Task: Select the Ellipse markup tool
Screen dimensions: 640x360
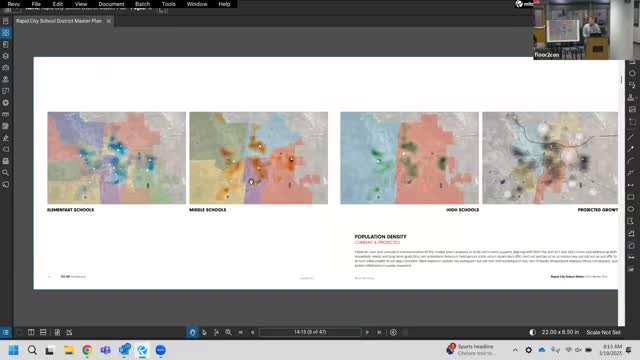Action: click(631, 209)
